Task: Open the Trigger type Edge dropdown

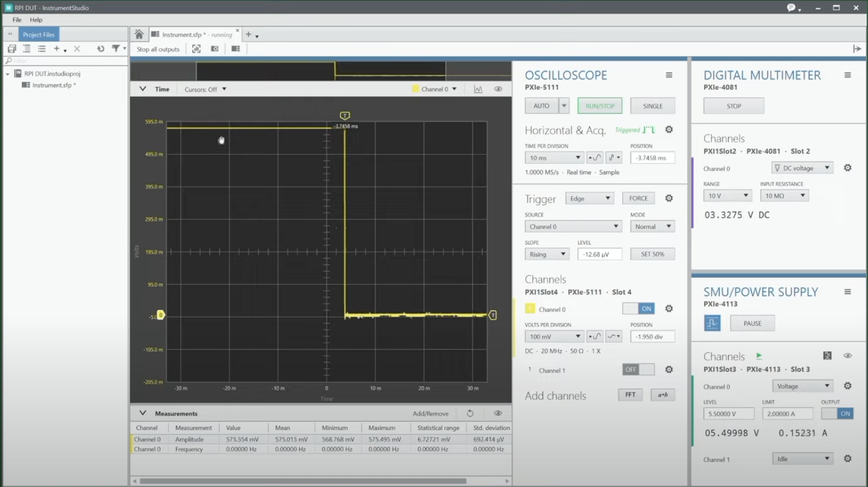Action: tap(589, 198)
